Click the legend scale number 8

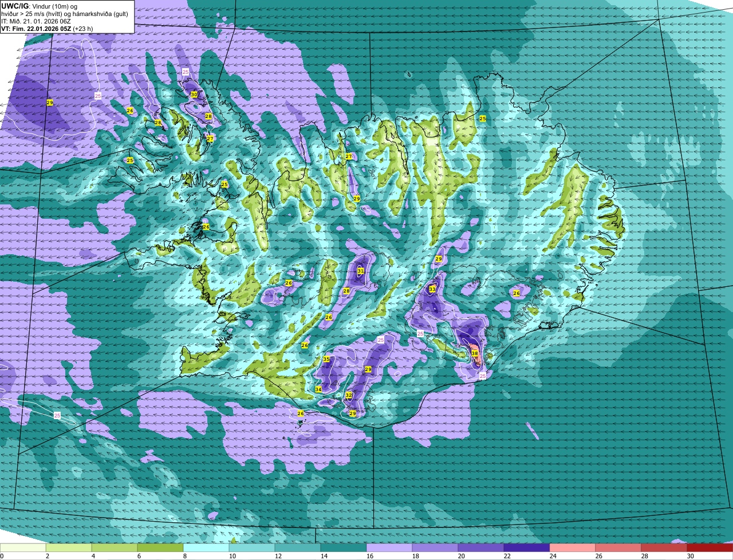point(185,556)
